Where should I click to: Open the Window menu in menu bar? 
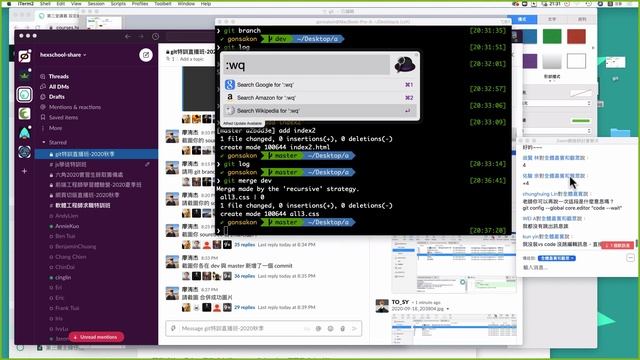coord(186,4)
